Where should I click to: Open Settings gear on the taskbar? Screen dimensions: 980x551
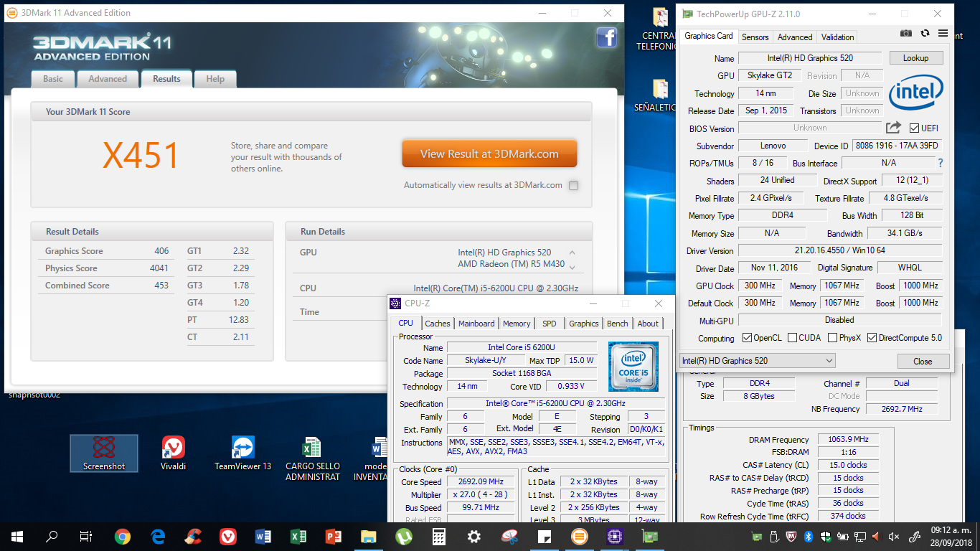[474, 536]
